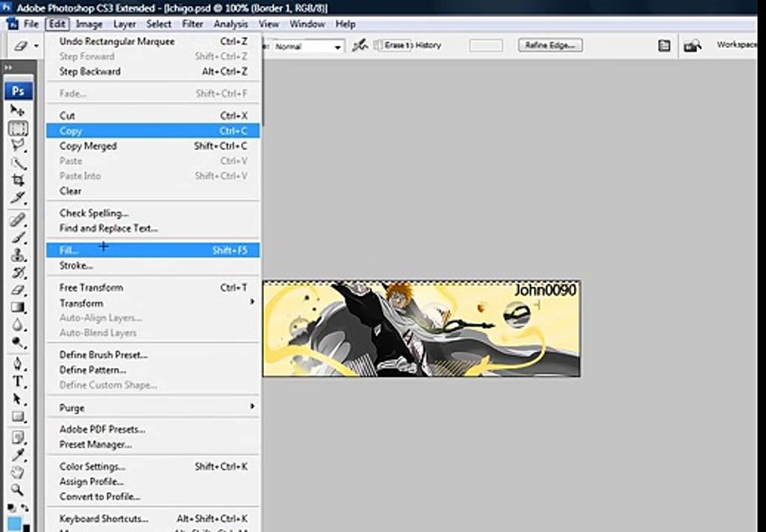Screen dimensions: 766x532
Task: Open the Filter menu
Action: pyautogui.click(x=192, y=24)
